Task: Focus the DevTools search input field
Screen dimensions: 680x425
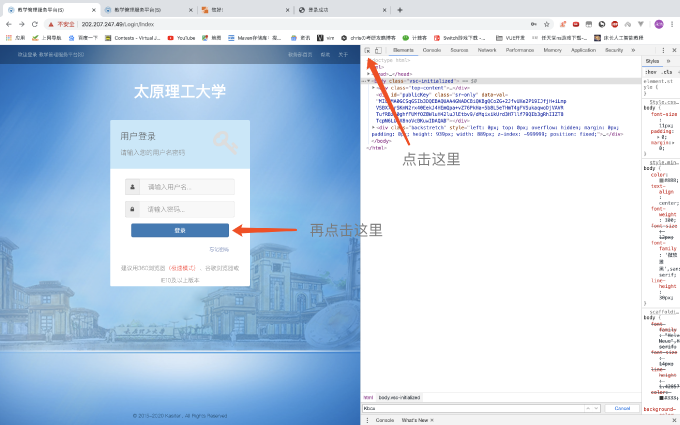Action: point(474,409)
